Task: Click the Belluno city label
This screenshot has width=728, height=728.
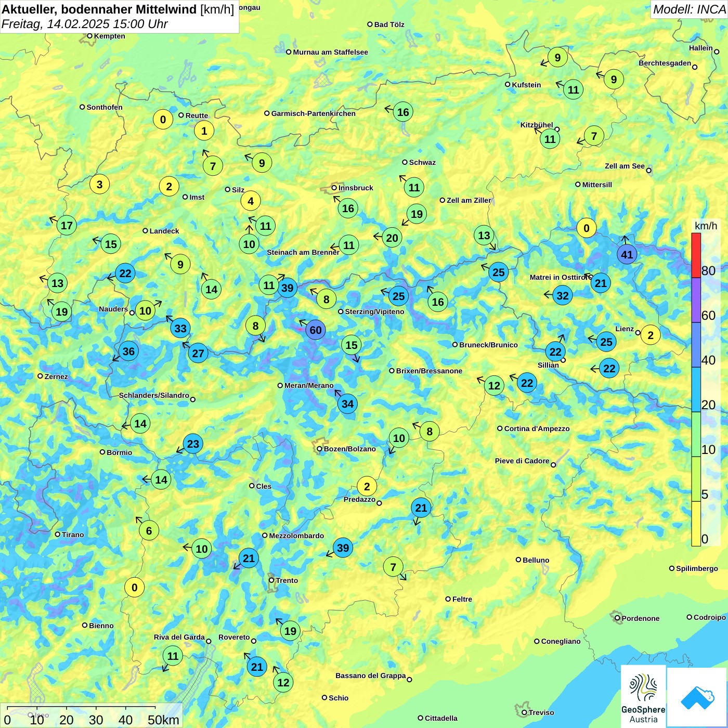Action: pyautogui.click(x=536, y=560)
